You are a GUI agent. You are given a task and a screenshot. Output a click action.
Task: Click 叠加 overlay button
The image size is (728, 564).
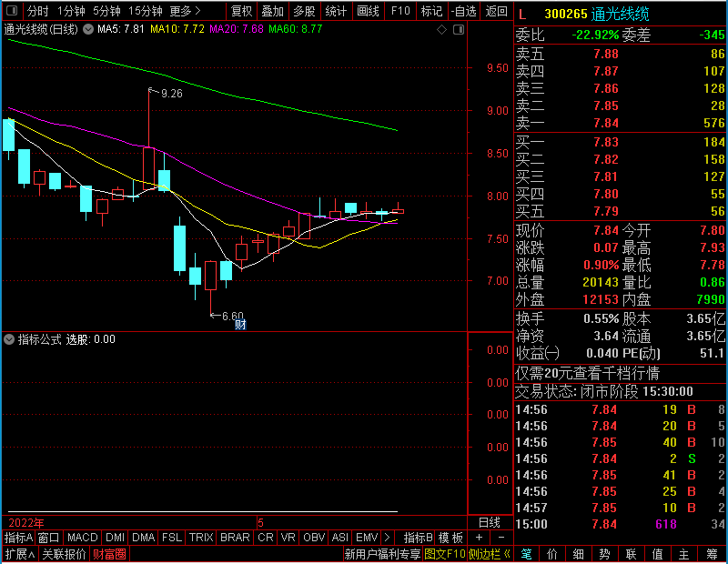pyautogui.click(x=272, y=11)
